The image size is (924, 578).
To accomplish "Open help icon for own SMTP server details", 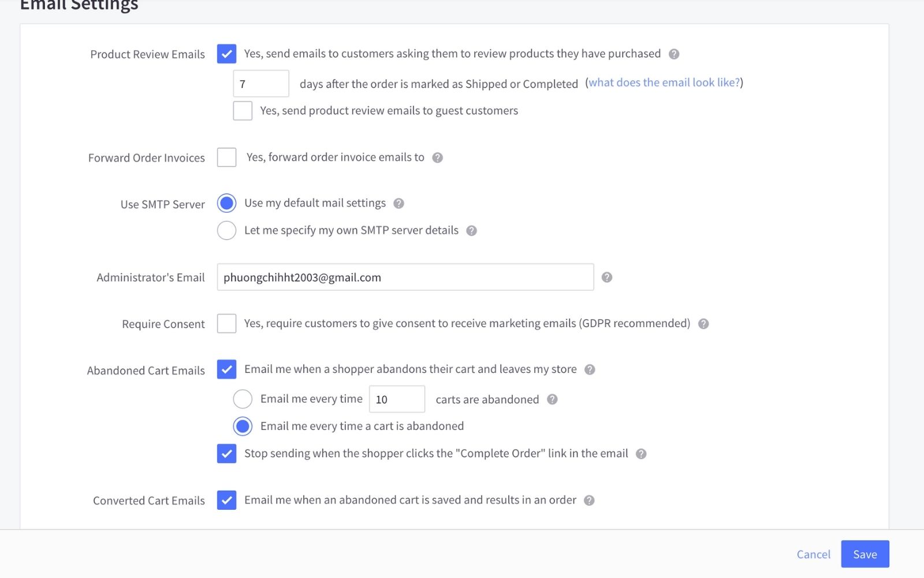I will pos(471,231).
